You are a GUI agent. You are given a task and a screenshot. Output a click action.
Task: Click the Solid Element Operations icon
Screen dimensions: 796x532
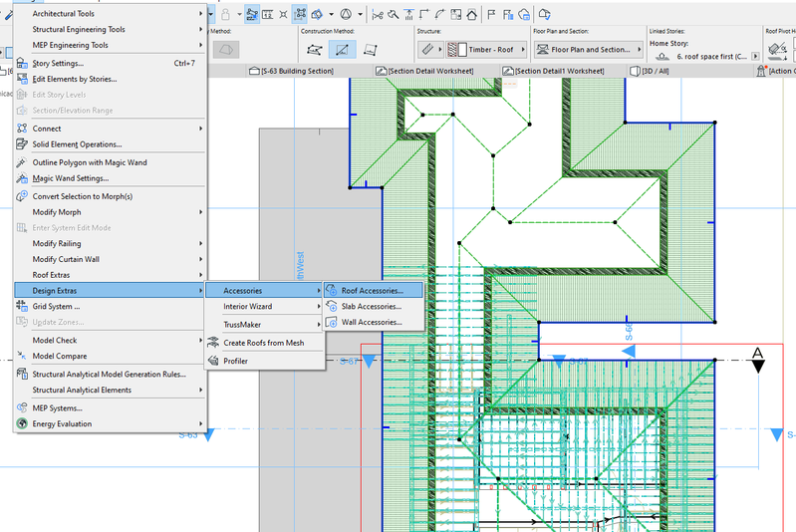[x=22, y=144]
